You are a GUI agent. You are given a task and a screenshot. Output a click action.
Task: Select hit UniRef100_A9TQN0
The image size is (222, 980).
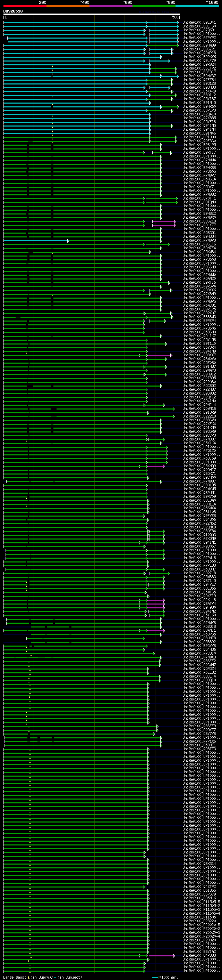click(199, 202)
